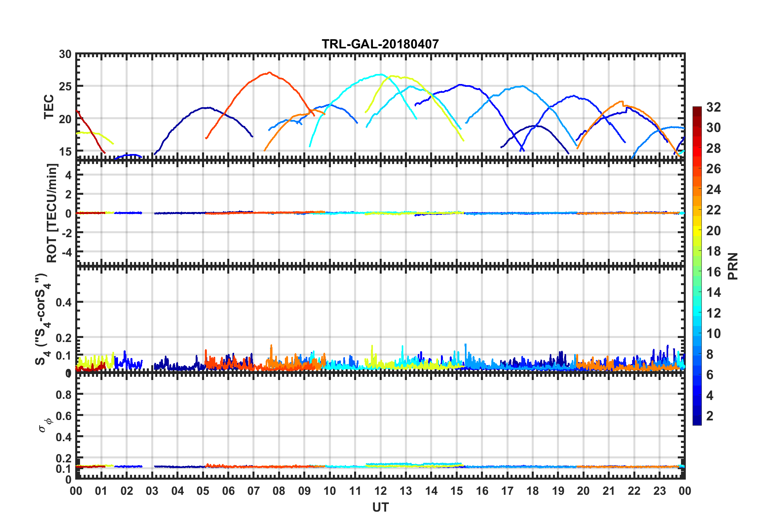Click colorbar tick label 32

(x=713, y=107)
